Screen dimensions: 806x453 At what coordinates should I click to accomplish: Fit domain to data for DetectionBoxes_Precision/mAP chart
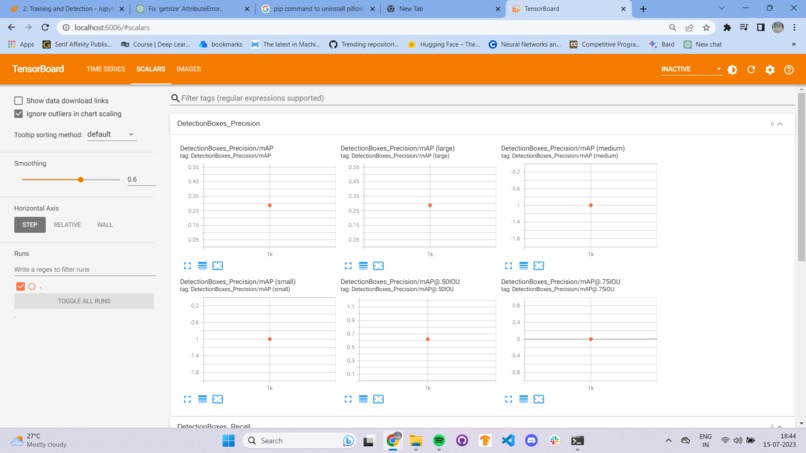point(217,265)
